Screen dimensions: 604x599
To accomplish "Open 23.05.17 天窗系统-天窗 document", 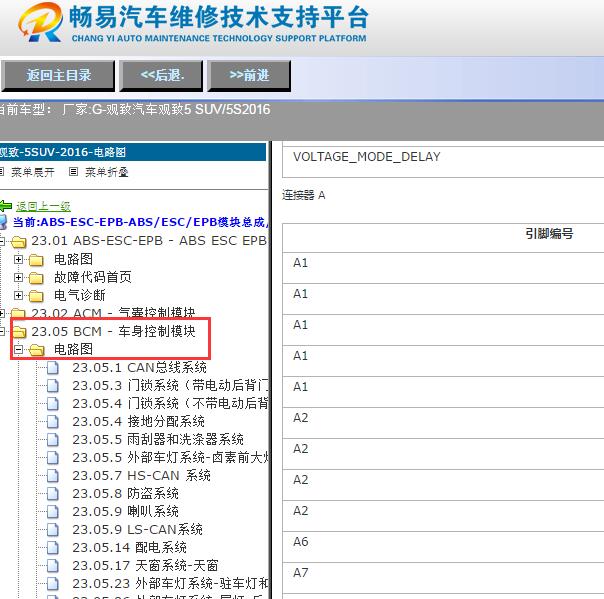I will (145, 566).
